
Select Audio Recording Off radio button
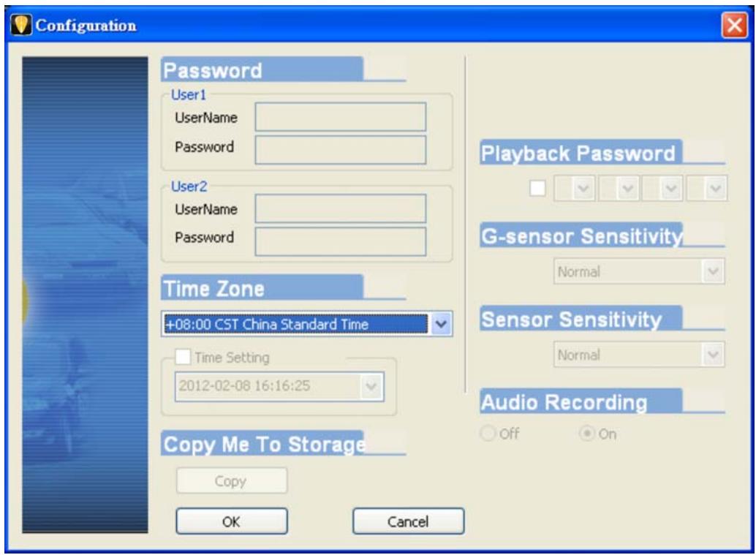(x=488, y=434)
